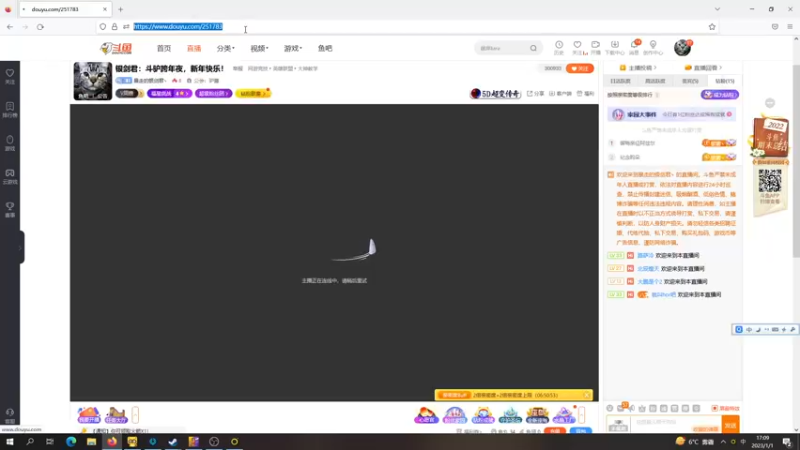This screenshot has width=800, height=450.
Task: Switch to third ranking tab
Action: (690, 81)
